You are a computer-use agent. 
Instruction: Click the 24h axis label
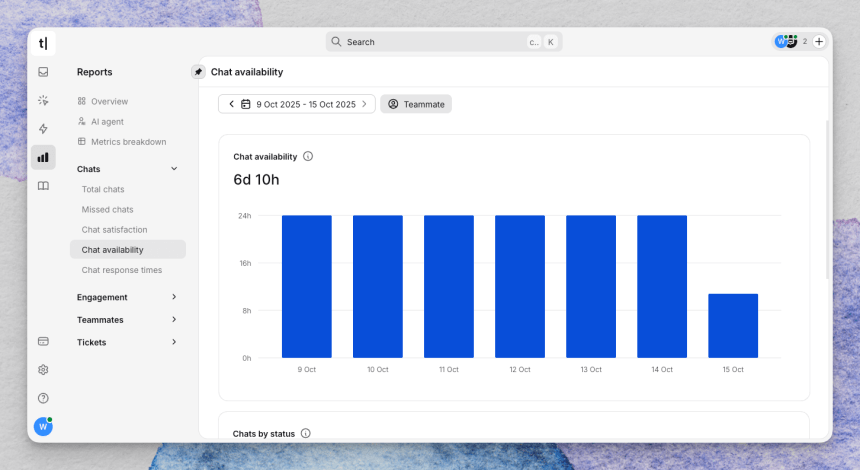[245, 216]
